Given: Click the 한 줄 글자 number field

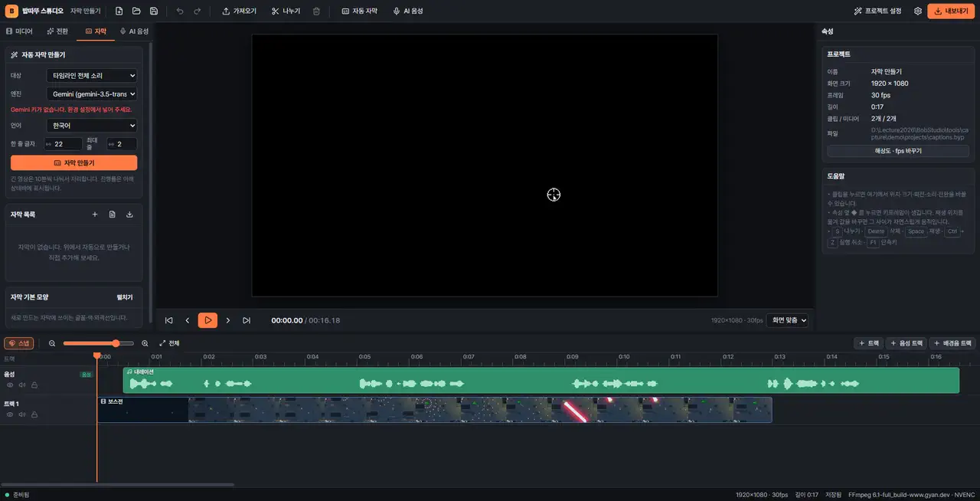Looking at the screenshot, I should [x=64, y=144].
